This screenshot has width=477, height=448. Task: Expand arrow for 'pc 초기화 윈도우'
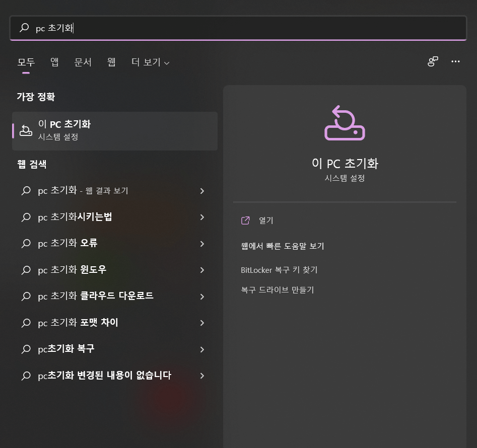[x=202, y=270]
